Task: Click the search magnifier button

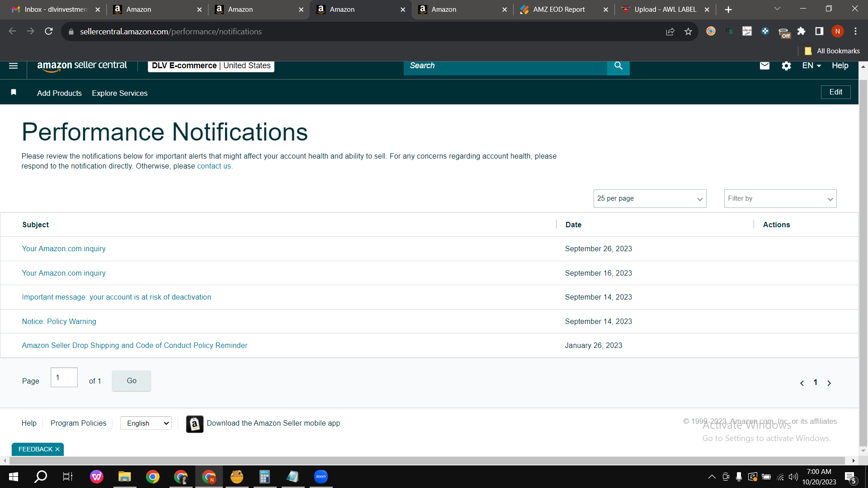Action: (618, 66)
